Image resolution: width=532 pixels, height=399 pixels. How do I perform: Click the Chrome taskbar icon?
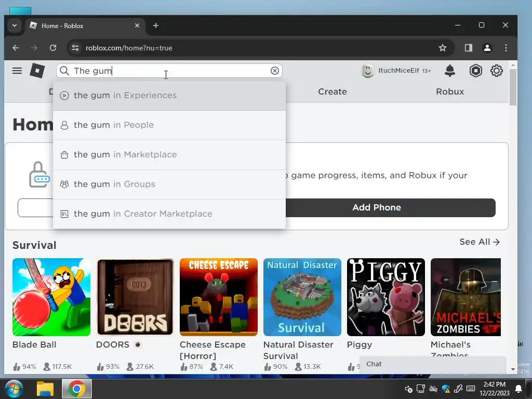[77, 389]
